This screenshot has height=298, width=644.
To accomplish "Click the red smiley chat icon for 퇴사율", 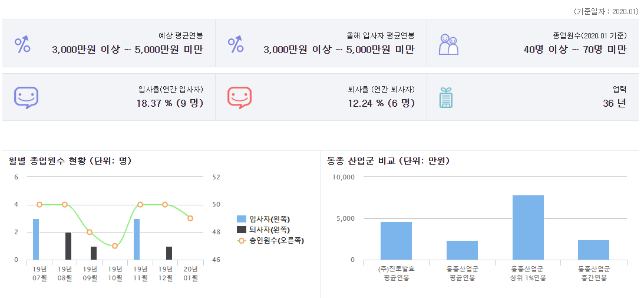I will point(239,98).
